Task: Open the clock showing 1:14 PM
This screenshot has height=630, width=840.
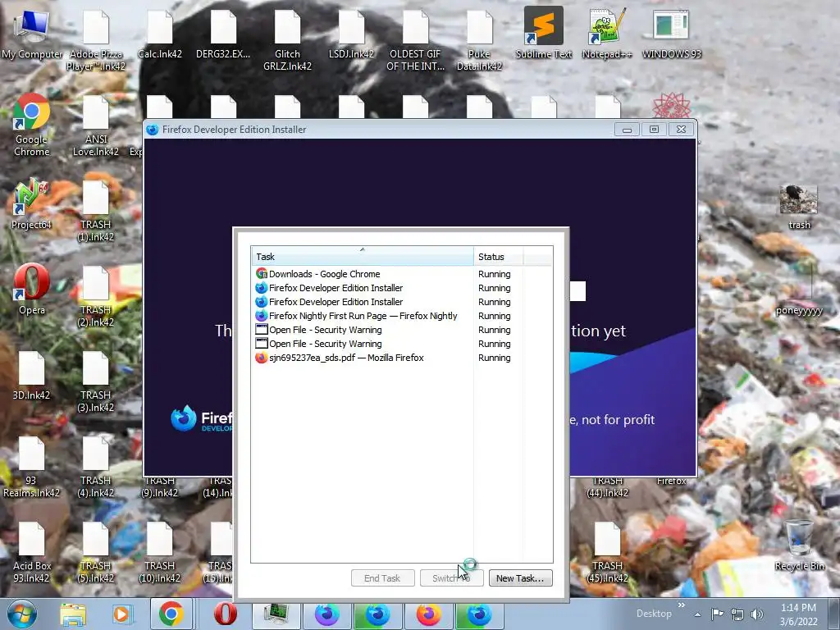Action: [798, 614]
